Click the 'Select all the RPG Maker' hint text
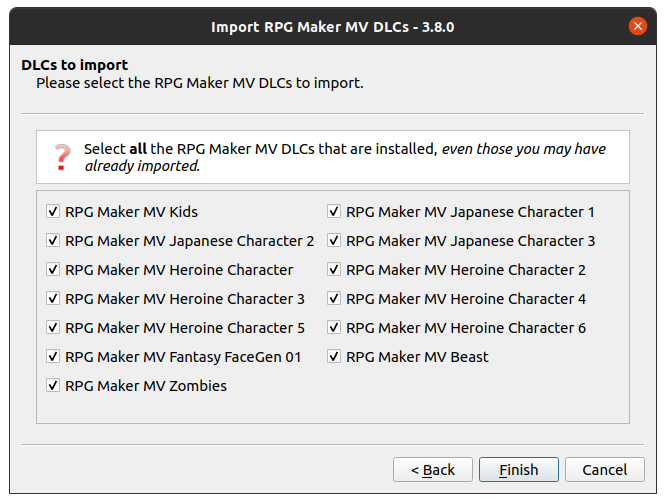 click(x=344, y=157)
